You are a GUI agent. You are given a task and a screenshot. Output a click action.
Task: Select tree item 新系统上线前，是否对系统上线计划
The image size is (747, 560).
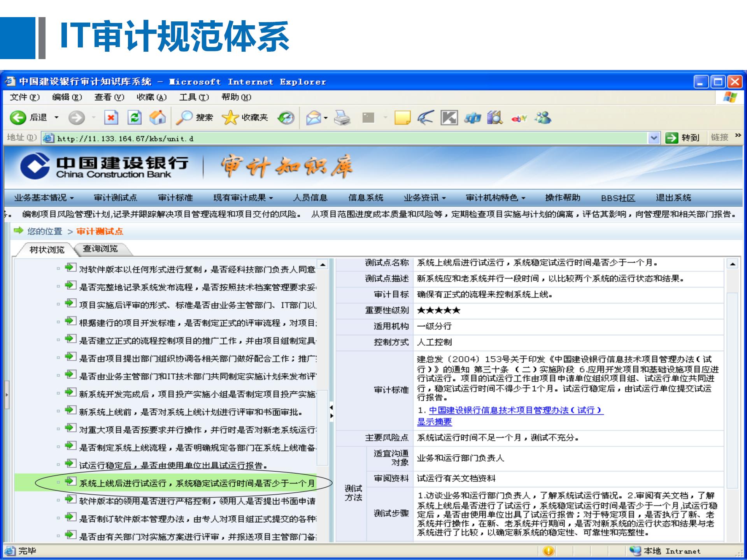click(191, 412)
